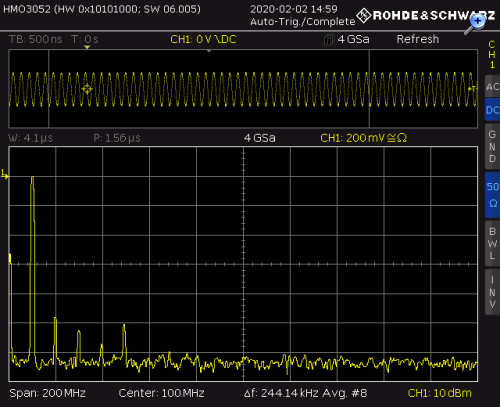Toggle the 50 Ω input impedance
The width and height of the screenshot is (500, 407).
[492, 195]
